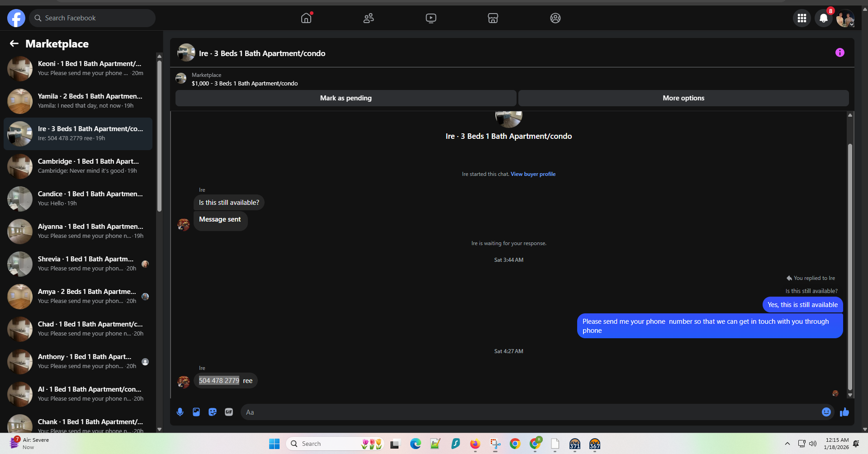Open Firefox from taskbar
The height and width of the screenshot is (454, 868).
click(475, 444)
